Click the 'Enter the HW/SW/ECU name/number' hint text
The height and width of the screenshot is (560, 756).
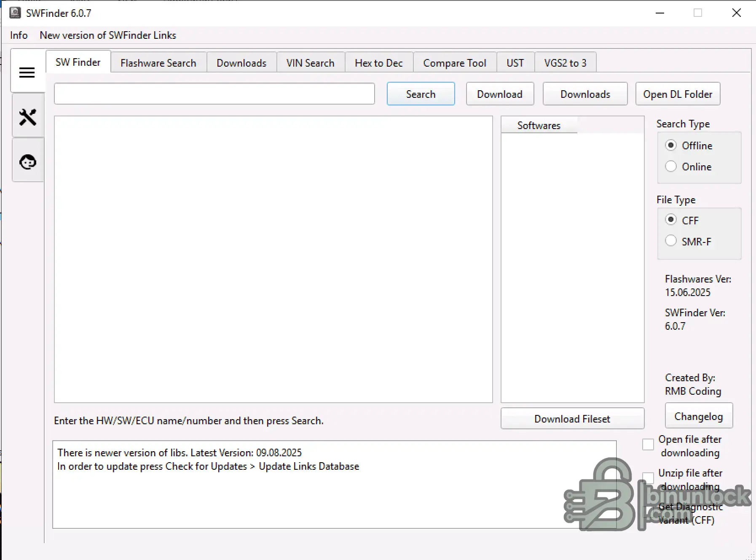pos(189,420)
